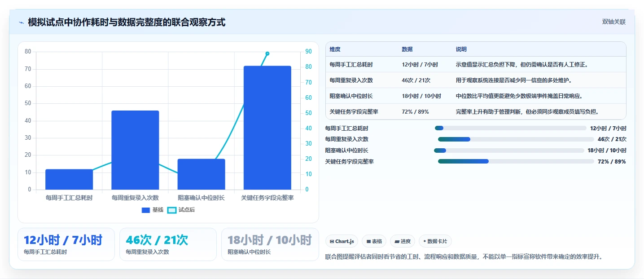Select table row 关键任务字段完整率

coord(476,111)
